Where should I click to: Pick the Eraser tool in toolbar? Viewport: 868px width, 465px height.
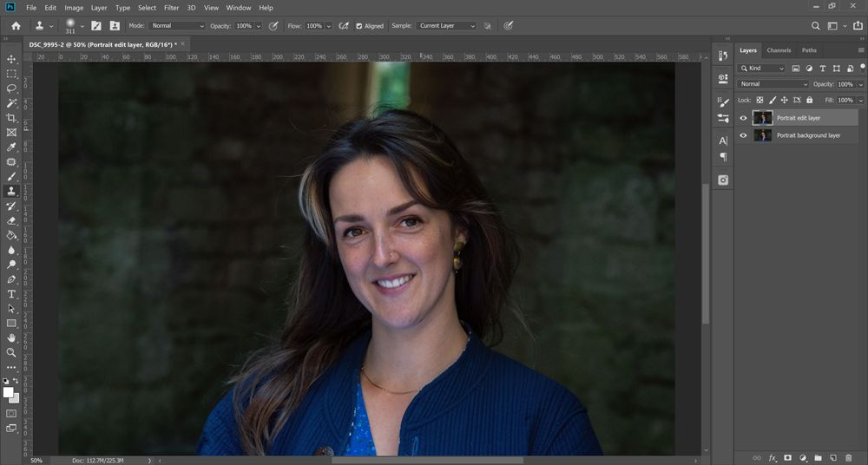(x=11, y=220)
